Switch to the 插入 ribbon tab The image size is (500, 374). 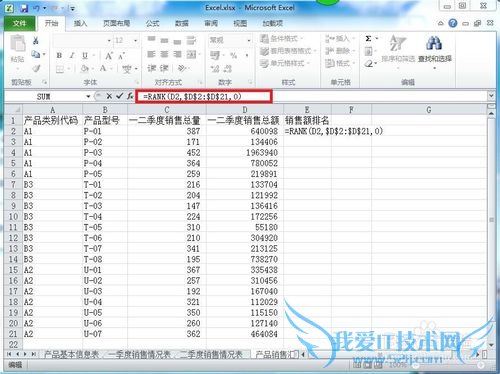[80, 23]
